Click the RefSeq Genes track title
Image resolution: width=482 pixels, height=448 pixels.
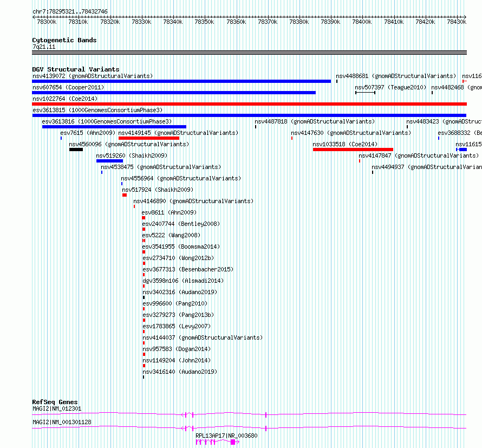coord(55,402)
